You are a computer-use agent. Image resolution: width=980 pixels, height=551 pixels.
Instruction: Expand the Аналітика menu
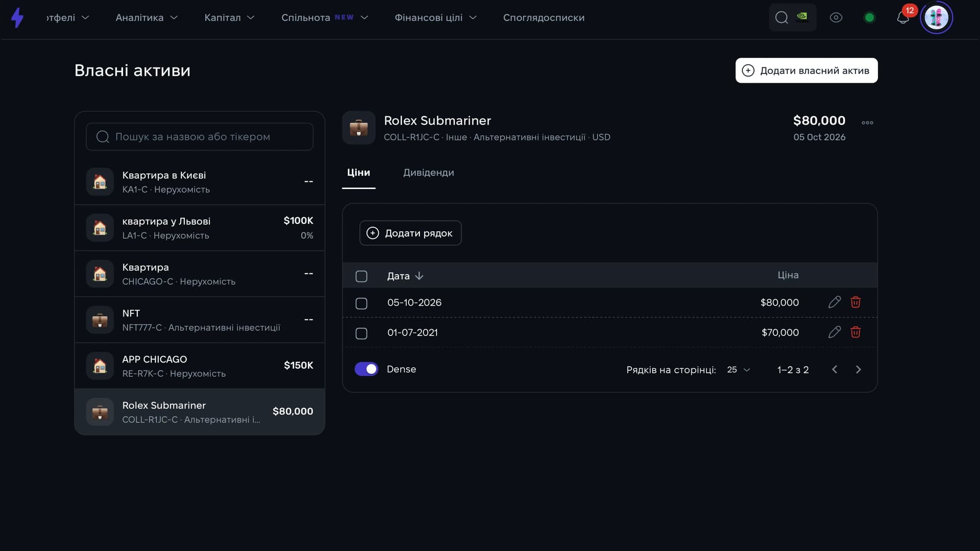[146, 18]
